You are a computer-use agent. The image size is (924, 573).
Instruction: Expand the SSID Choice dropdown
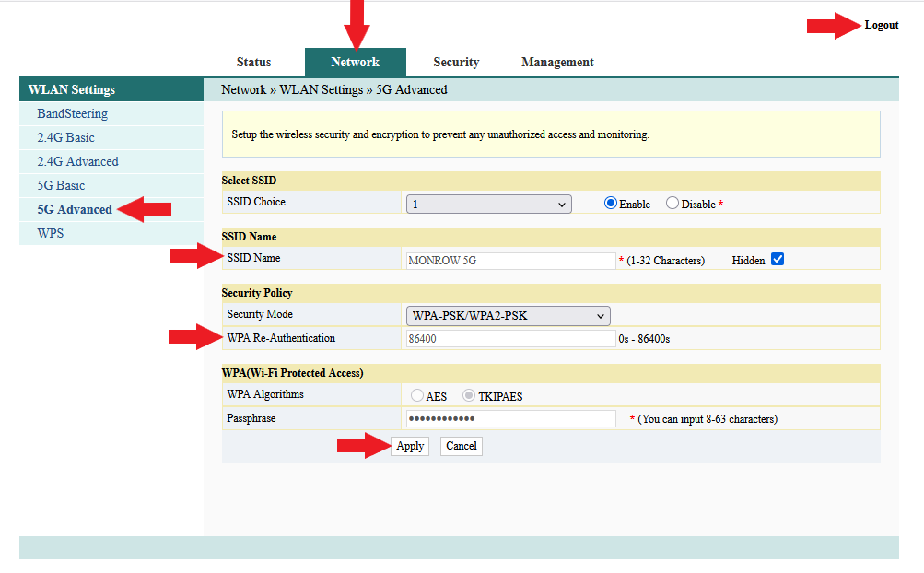pos(488,204)
